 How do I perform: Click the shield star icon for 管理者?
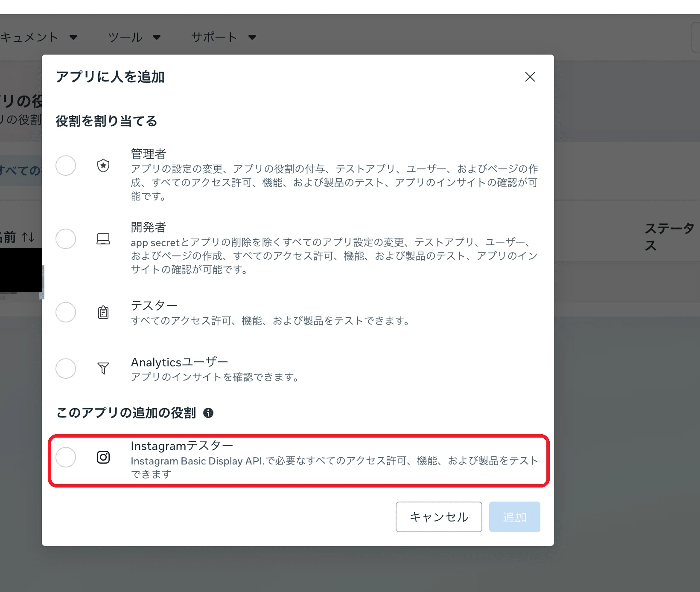click(103, 165)
